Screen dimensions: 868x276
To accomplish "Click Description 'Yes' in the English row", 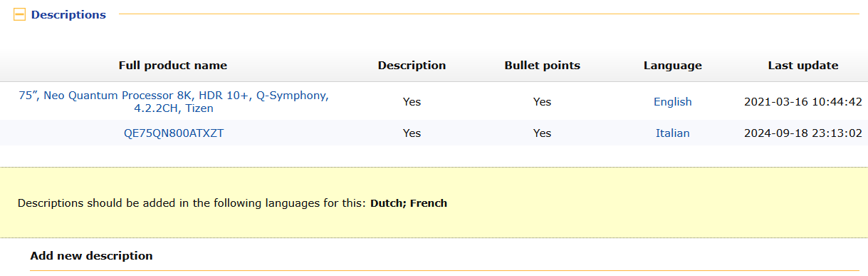I will pos(412,102).
